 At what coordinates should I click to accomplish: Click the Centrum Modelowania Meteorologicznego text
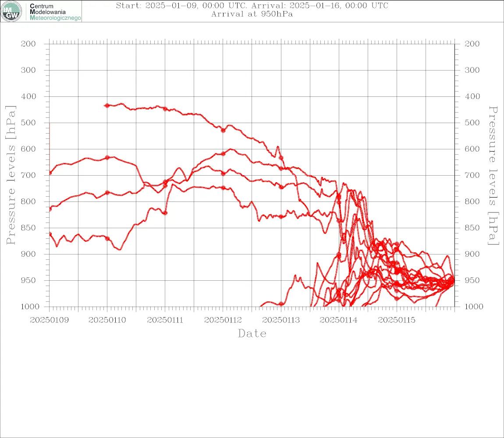pyautogui.click(x=55, y=12)
